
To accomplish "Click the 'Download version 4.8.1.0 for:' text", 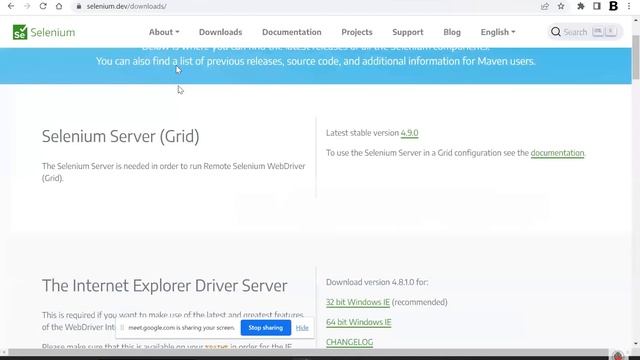I will (x=377, y=282).
